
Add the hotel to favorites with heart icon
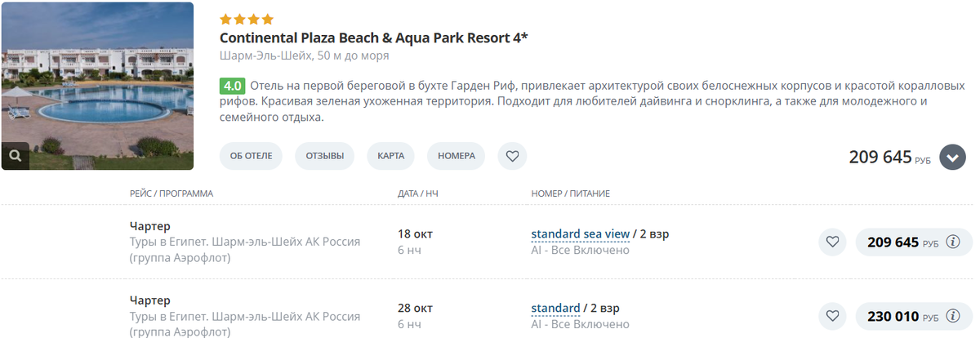[512, 156]
